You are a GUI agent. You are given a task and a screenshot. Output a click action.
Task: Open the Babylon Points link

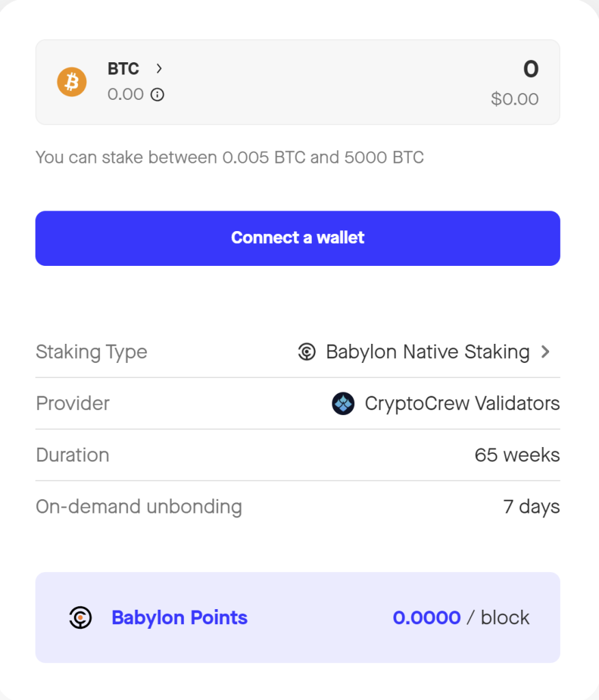point(179,617)
